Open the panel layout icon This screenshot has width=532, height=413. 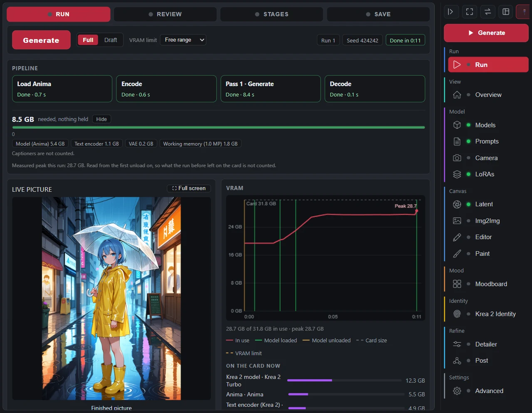[x=506, y=12]
